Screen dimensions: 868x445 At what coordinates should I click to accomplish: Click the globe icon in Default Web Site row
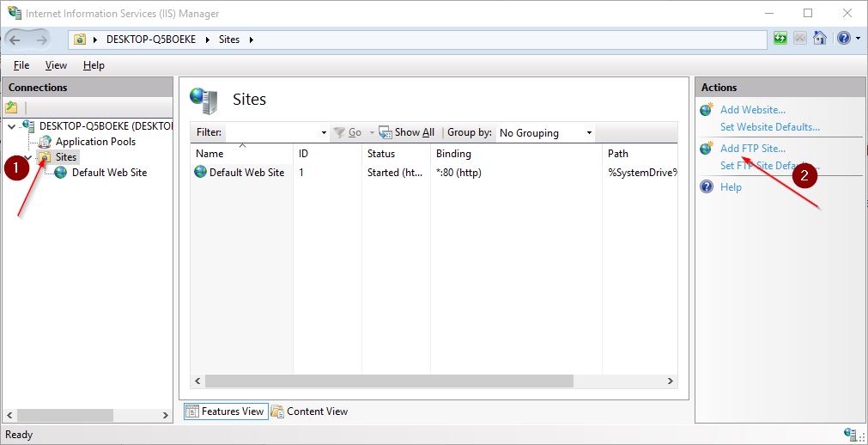point(200,172)
